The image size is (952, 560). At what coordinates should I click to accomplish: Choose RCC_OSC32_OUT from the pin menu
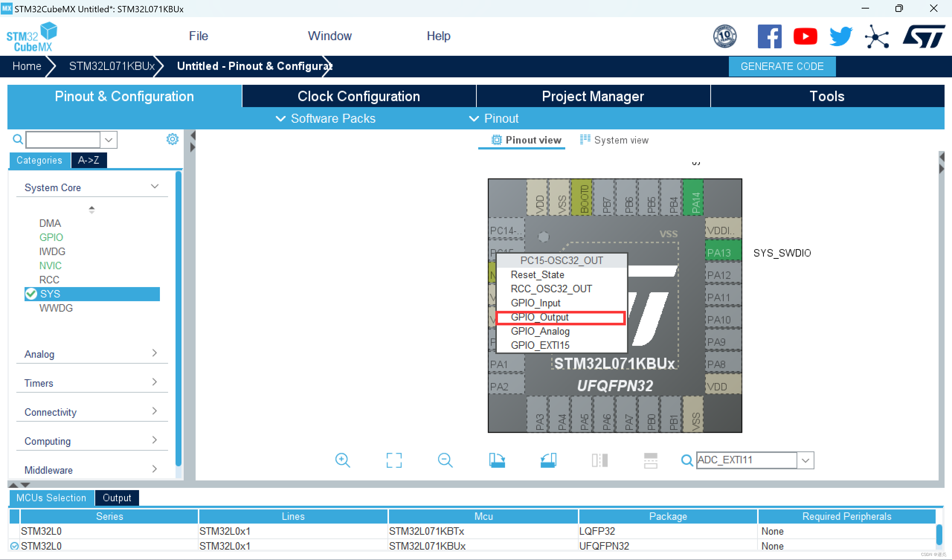tap(562, 289)
